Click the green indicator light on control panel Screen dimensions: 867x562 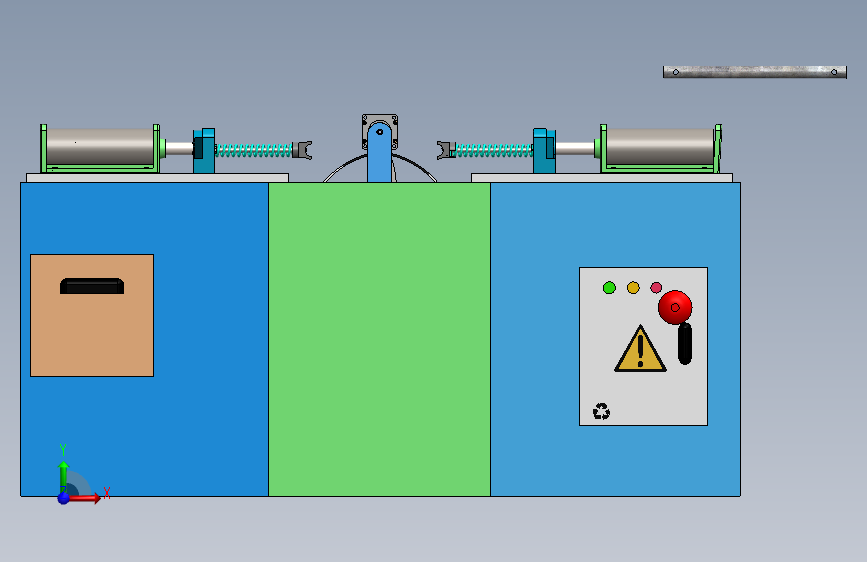(x=609, y=288)
